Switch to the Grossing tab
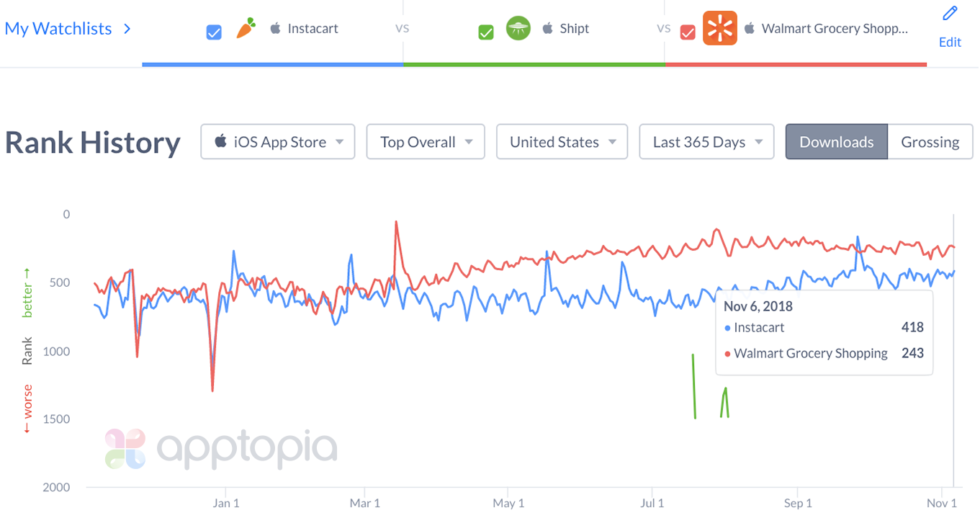The width and height of the screenshot is (980, 513). [930, 142]
